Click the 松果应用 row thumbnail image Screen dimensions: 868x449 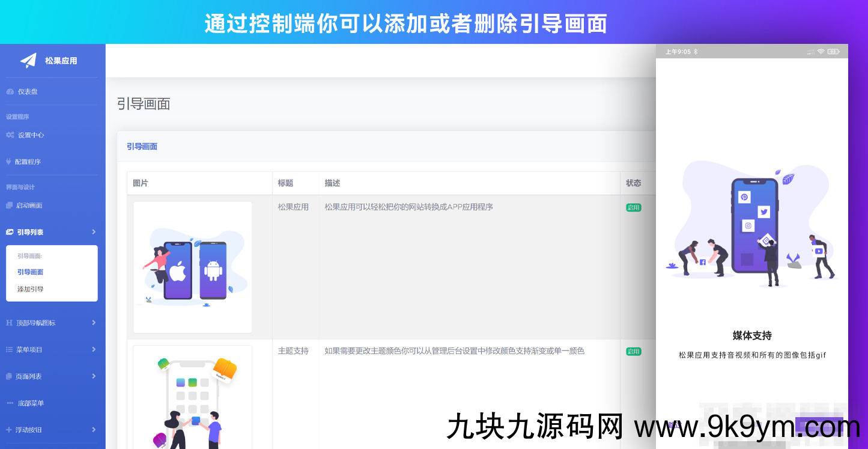(192, 267)
